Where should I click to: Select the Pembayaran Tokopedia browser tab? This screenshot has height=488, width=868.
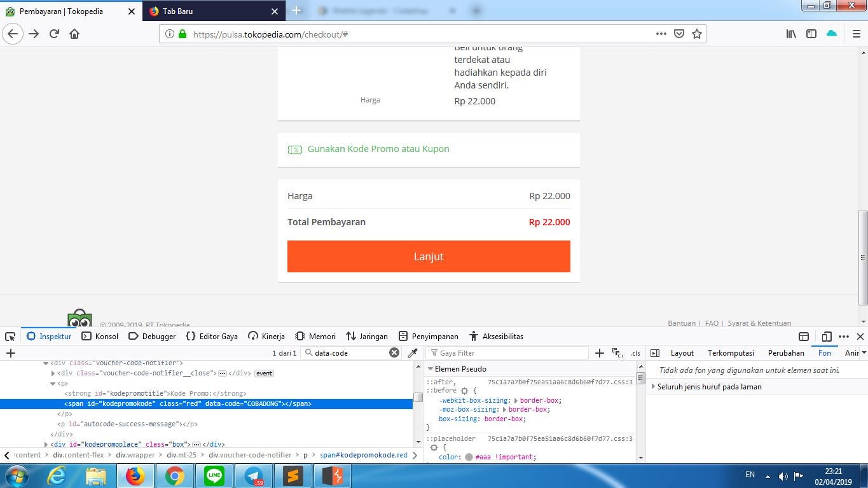click(x=71, y=11)
